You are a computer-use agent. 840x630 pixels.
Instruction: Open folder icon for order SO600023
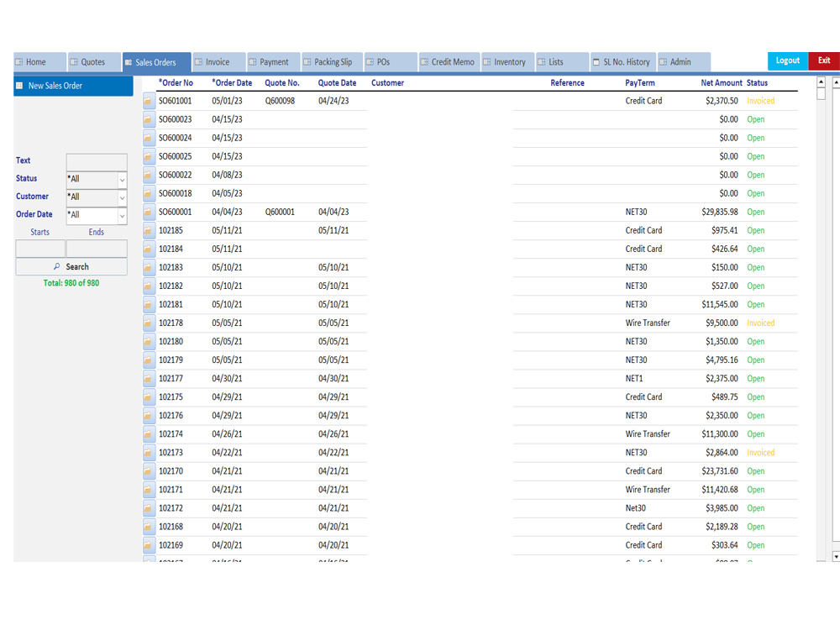(149, 119)
